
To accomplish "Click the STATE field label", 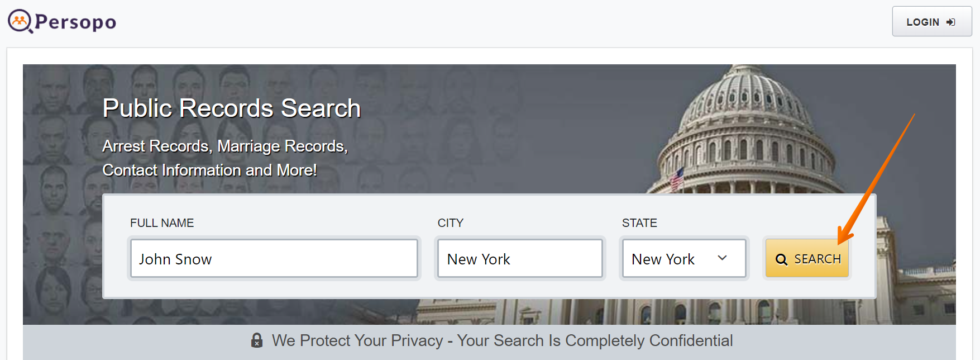I will coord(639,223).
